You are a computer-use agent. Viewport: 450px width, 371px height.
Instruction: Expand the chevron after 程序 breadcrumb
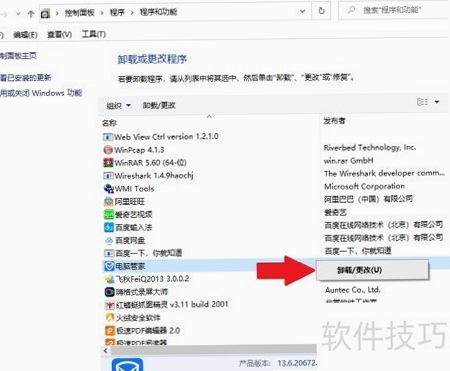coord(132,13)
